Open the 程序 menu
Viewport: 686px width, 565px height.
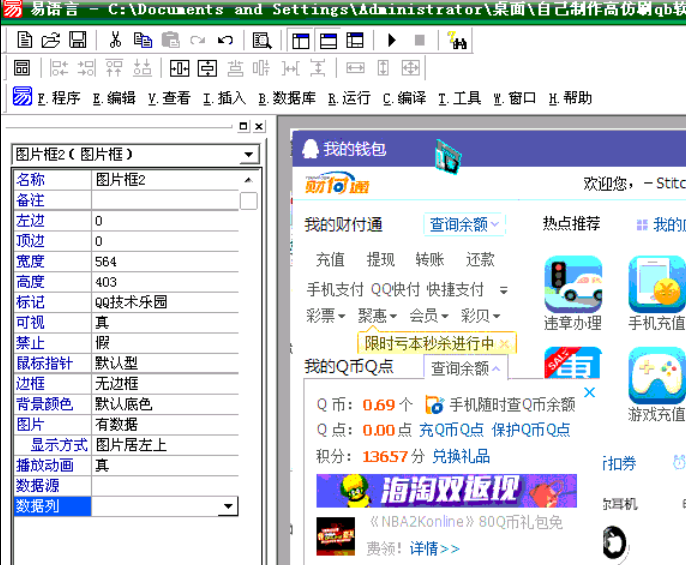point(60,98)
